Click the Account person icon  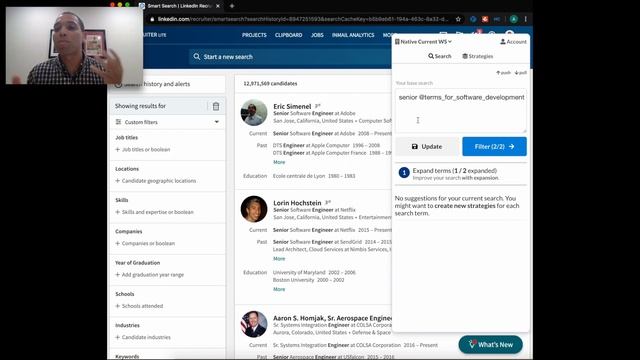tap(503, 42)
